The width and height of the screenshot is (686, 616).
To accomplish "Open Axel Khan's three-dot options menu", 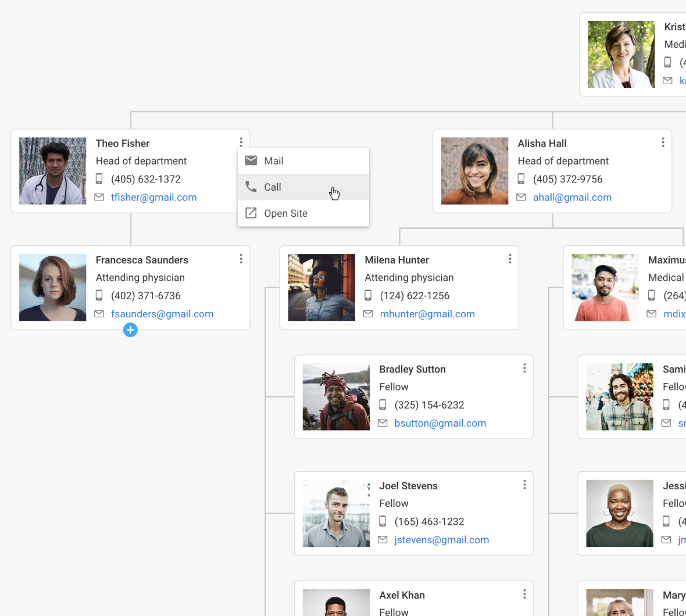I will 524,594.
